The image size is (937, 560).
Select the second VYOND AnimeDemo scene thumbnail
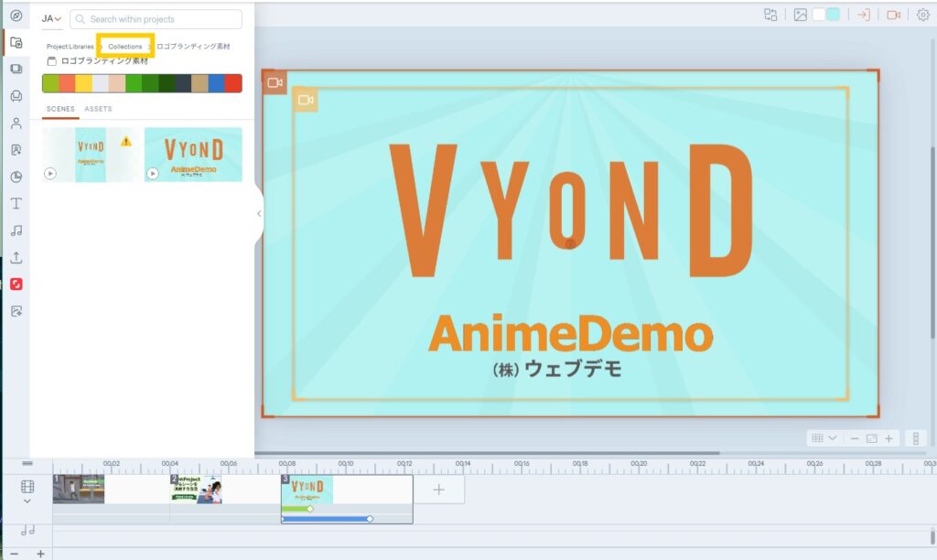click(x=193, y=155)
